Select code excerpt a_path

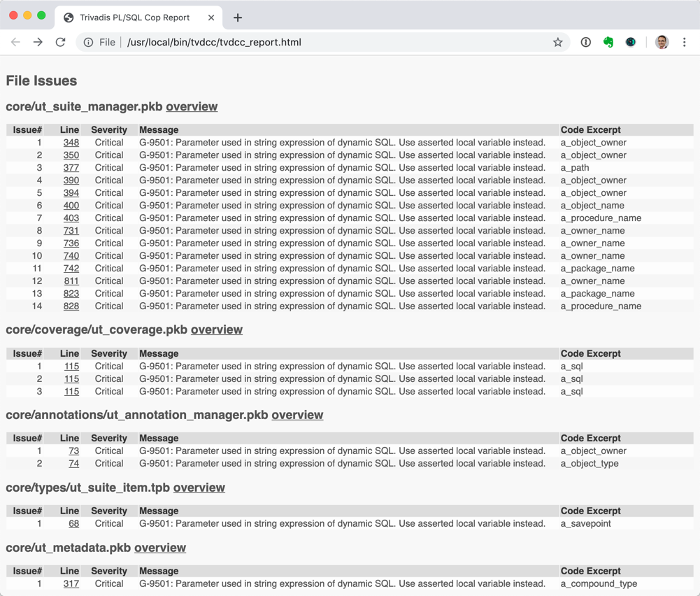[x=575, y=167]
